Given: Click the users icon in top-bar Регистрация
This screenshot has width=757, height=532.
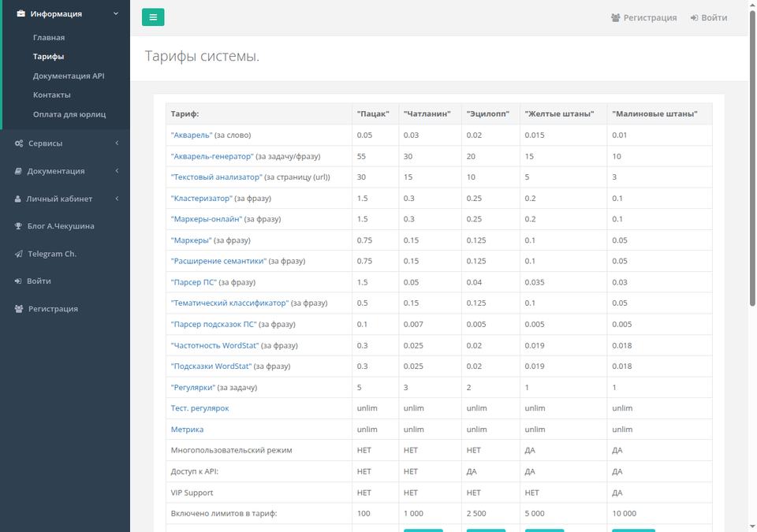Looking at the screenshot, I should click(616, 18).
